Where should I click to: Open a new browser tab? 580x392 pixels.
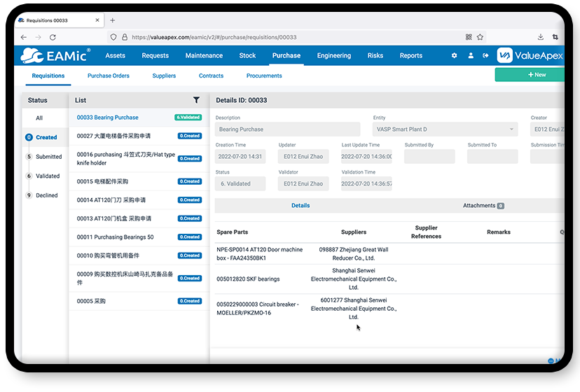coord(113,20)
